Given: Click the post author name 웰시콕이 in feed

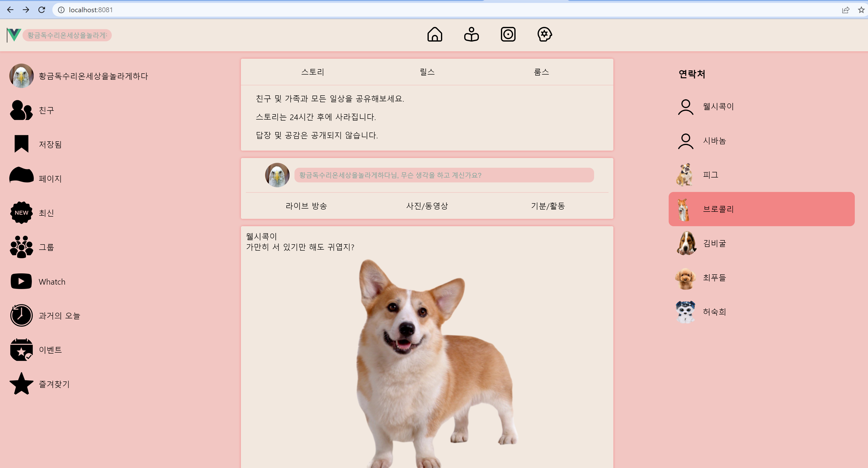Looking at the screenshot, I should point(261,236).
